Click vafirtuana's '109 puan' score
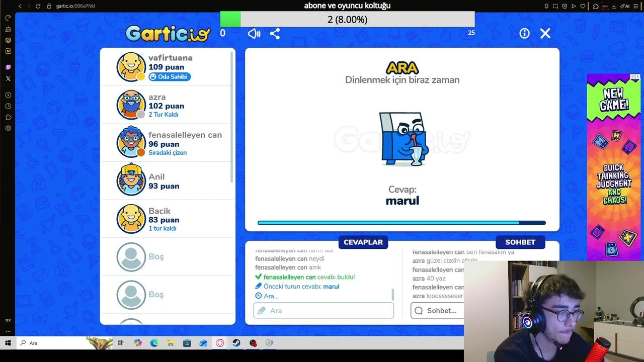 click(x=166, y=67)
